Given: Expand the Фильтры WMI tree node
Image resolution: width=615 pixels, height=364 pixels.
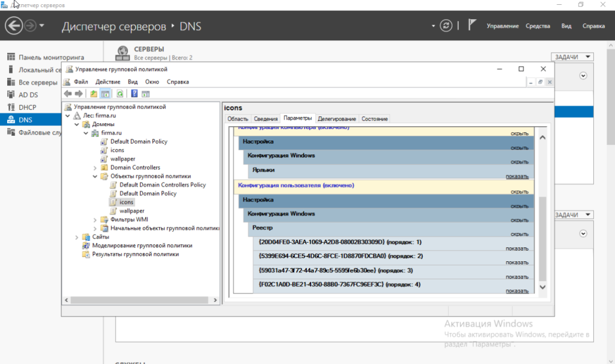Looking at the screenshot, I should [x=95, y=220].
